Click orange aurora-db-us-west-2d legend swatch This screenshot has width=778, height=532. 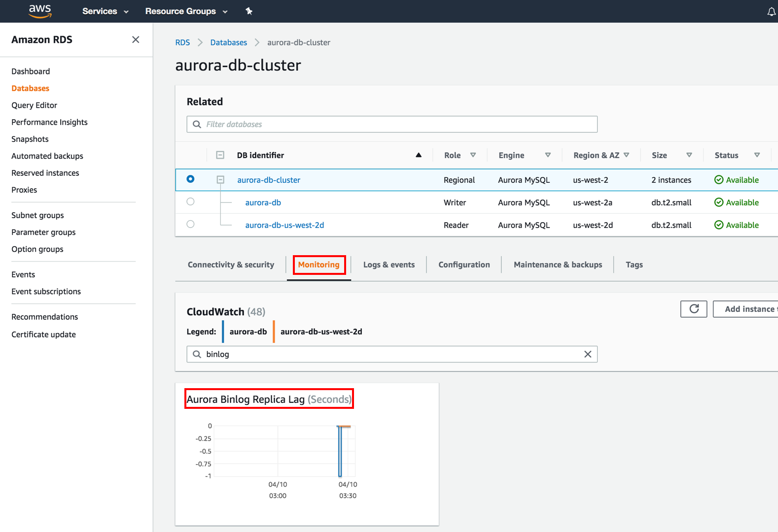274,332
